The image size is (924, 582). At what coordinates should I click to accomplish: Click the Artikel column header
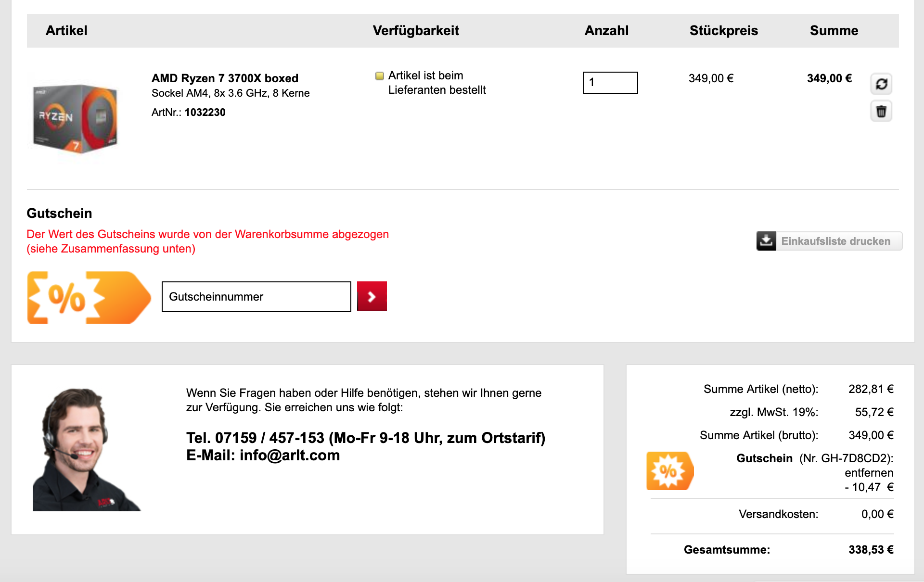[66, 31]
